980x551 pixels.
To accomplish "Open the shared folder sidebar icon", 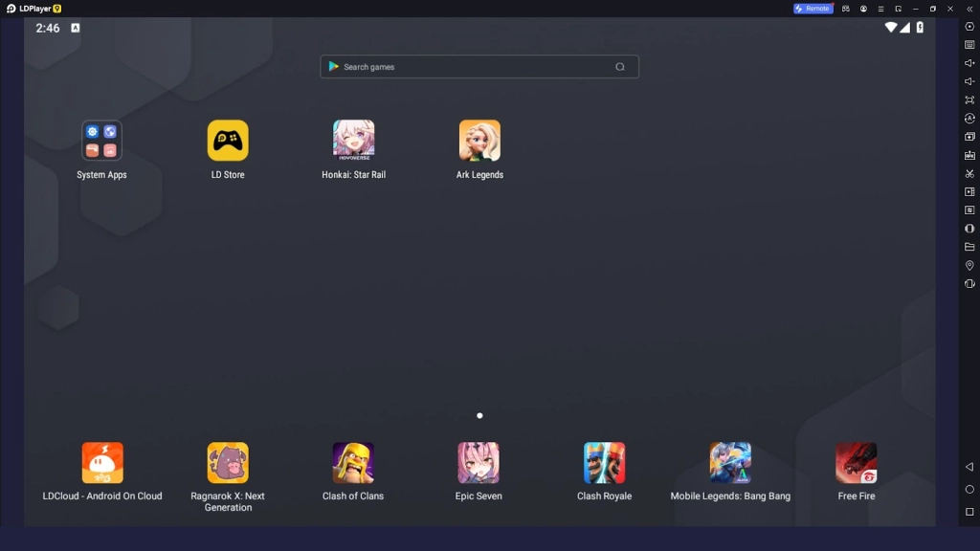I will click(969, 247).
